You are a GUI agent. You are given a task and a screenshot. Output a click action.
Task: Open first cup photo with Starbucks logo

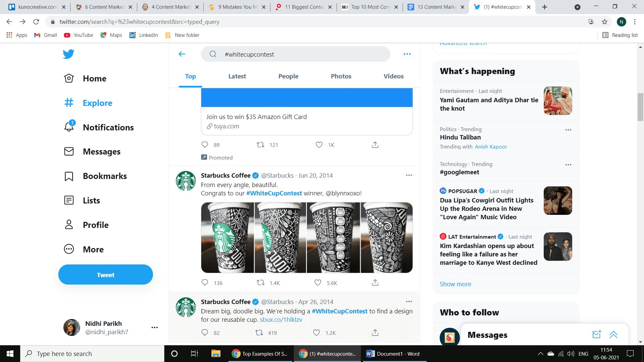(x=227, y=238)
